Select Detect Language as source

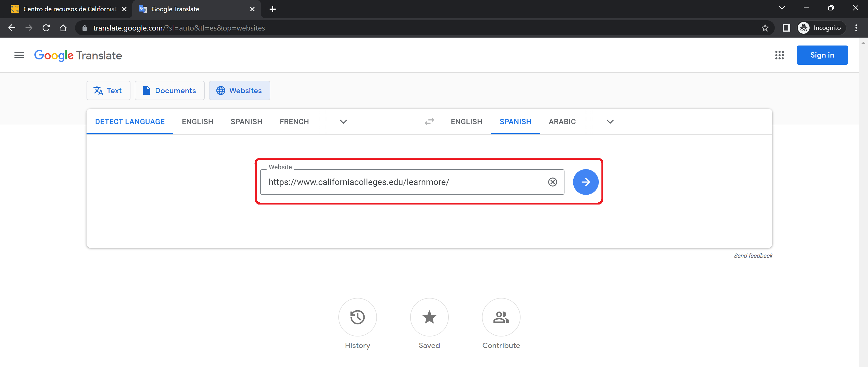[x=130, y=122]
